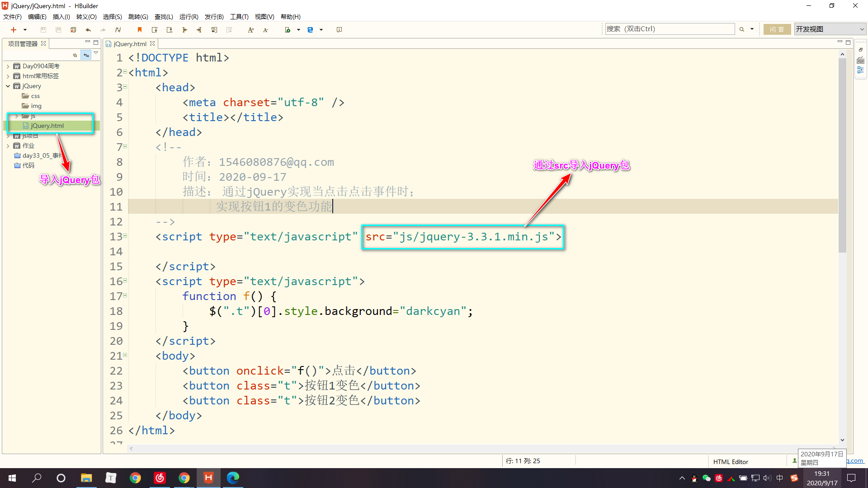Open the 工具(T) menu
Viewport: 868px width, 488px height.
(239, 17)
